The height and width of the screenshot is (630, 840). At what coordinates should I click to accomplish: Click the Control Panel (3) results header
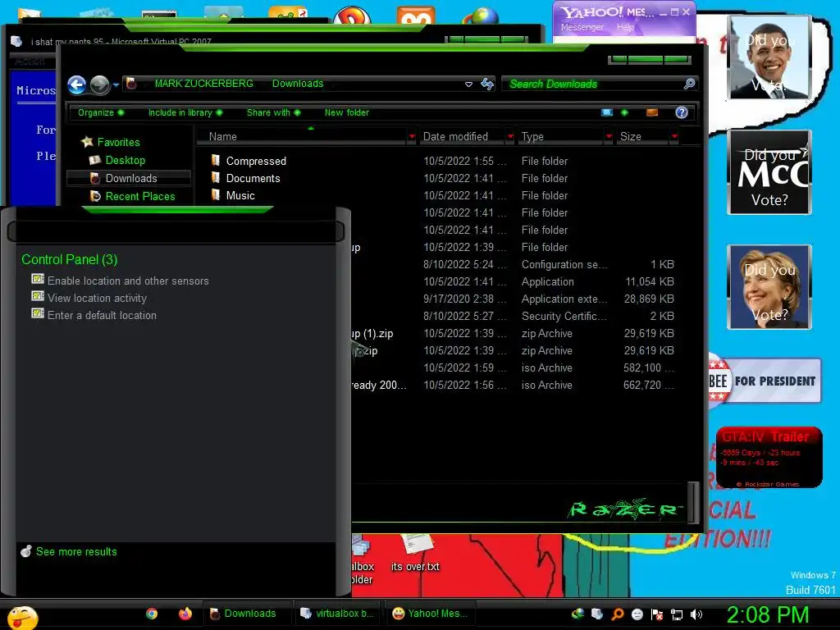click(x=69, y=260)
